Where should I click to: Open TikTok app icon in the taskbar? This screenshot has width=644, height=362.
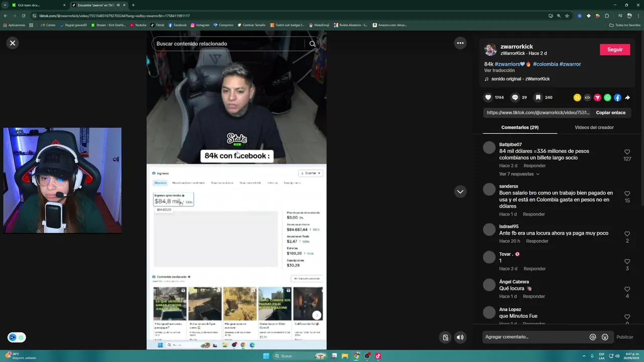(378, 356)
